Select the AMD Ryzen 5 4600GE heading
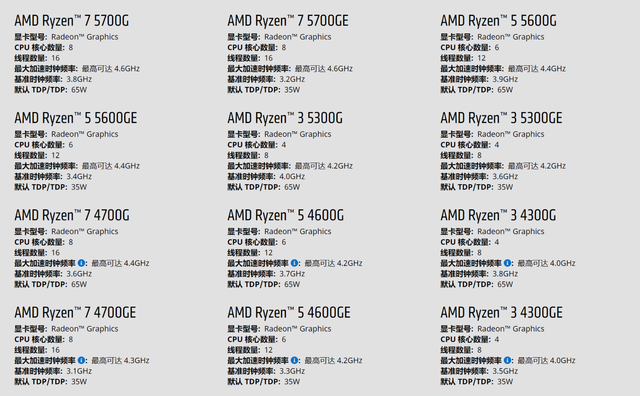The image size is (640, 396). (x=289, y=313)
